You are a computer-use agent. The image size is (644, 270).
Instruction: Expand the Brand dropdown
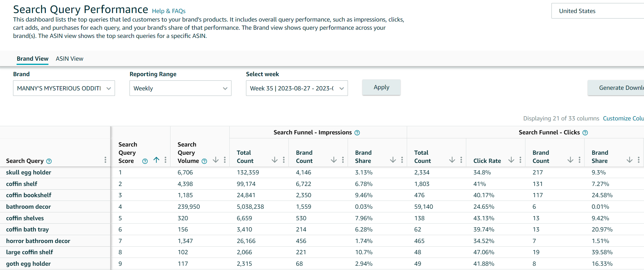64,88
